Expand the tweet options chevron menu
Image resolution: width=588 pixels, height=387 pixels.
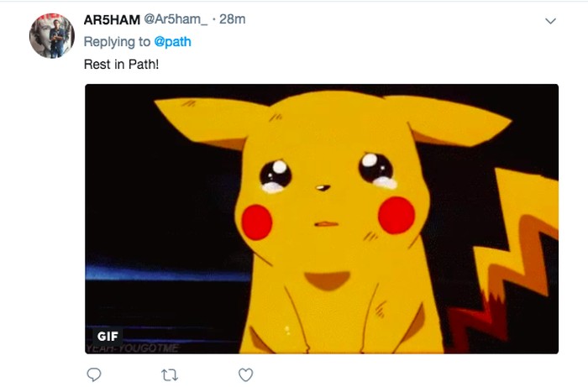[x=551, y=21]
